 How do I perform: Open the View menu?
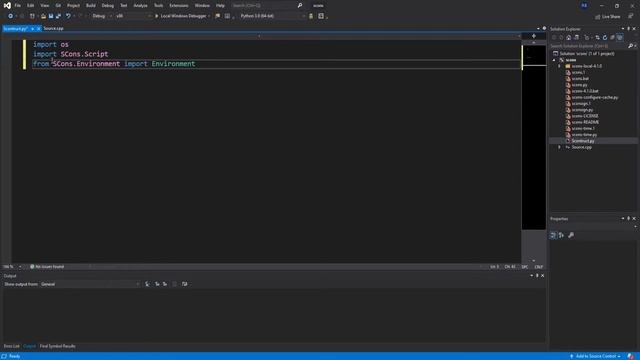tap(44, 6)
